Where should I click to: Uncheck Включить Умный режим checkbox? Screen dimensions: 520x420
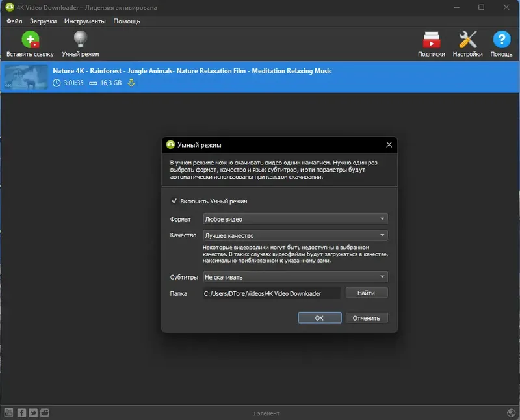point(174,201)
